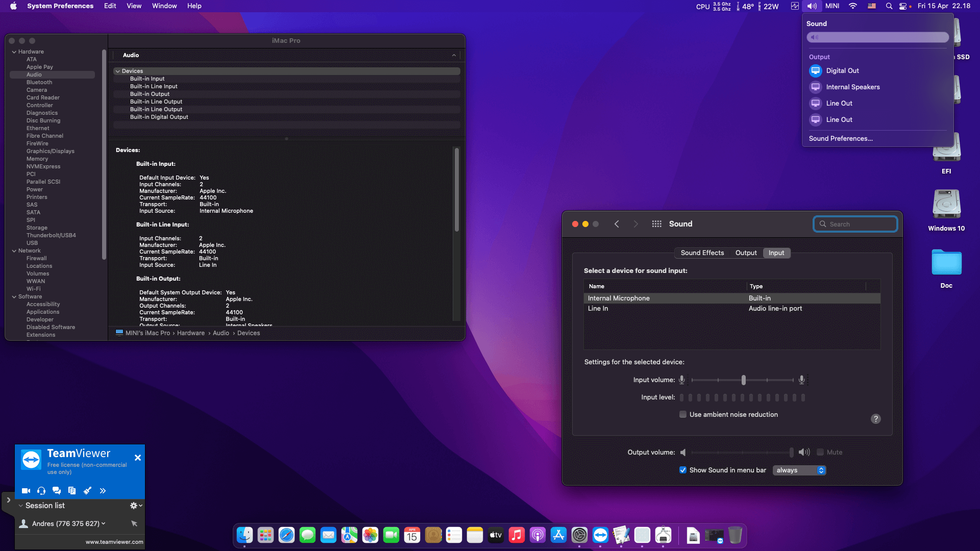The image size is (980, 551).
Task: Collapse the Hardware section in sidebar
Action: [x=14, y=52]
